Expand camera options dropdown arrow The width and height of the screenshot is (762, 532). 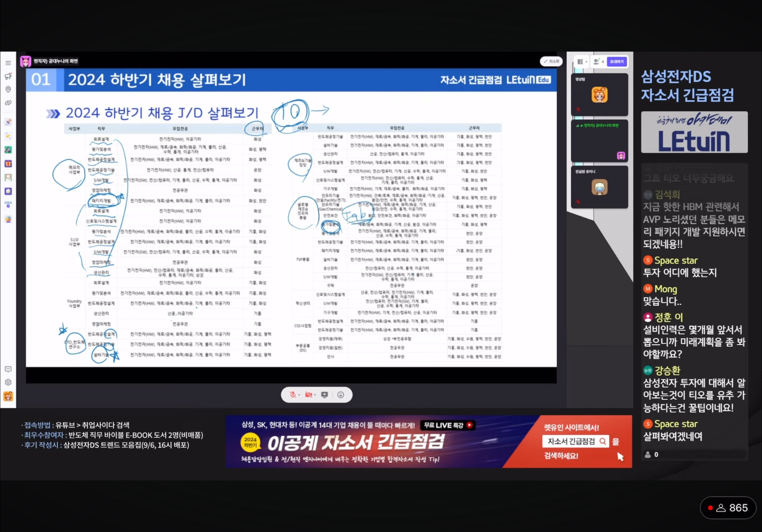click(315, 395)
